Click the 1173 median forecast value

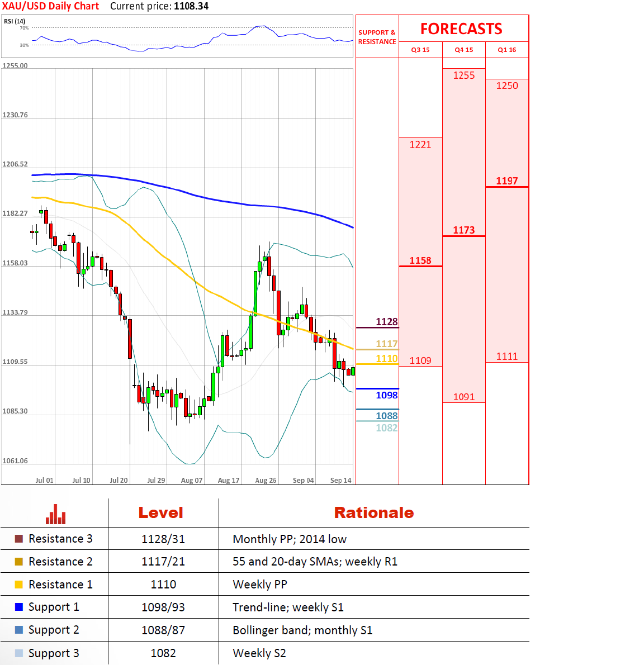click(x=463, y=230)
